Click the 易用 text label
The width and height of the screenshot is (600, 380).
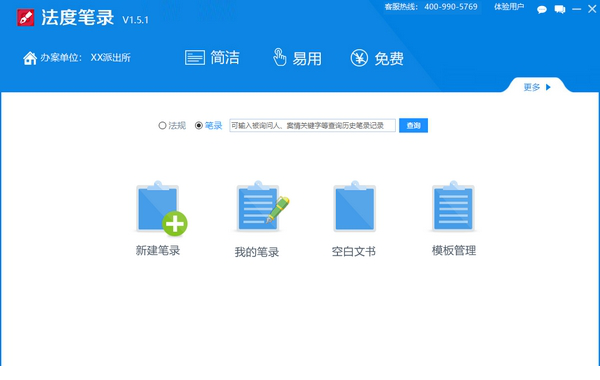(307, 59)
